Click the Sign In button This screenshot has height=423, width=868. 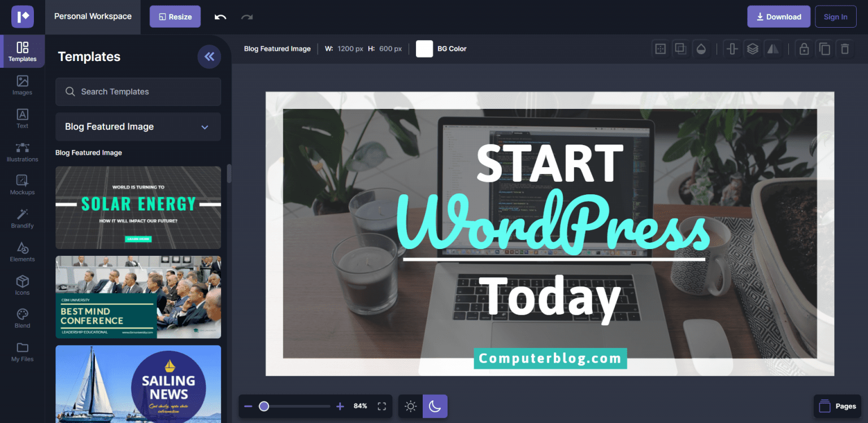836,17
